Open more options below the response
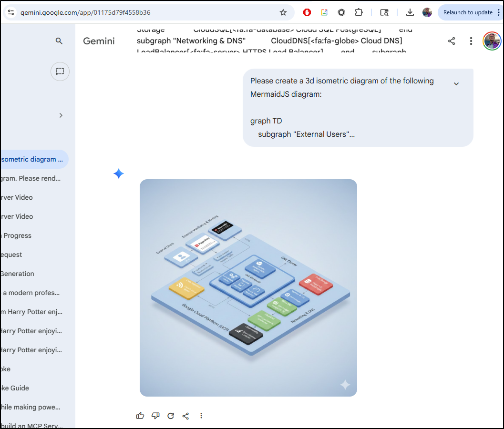The height and width of the screenshot is (429, 504). coord(201,416)
